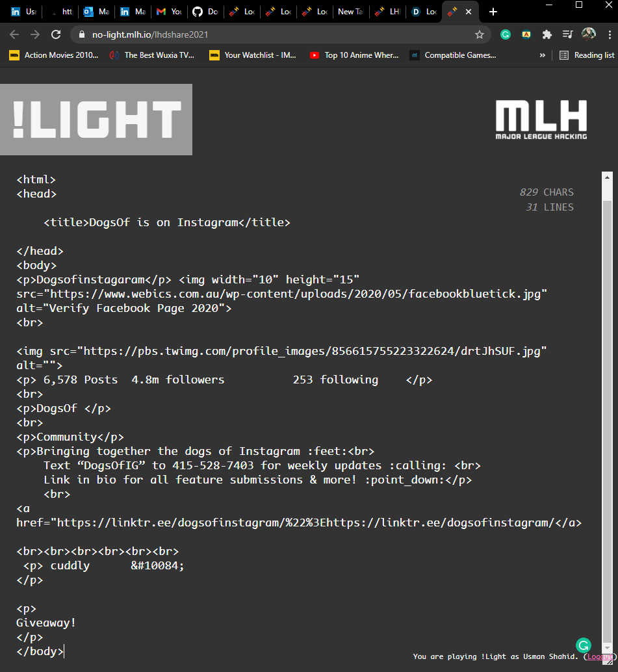Screen dimensions: 618x672
Task: Click the linktr.ee href line
Action: [x=299, y=523]
